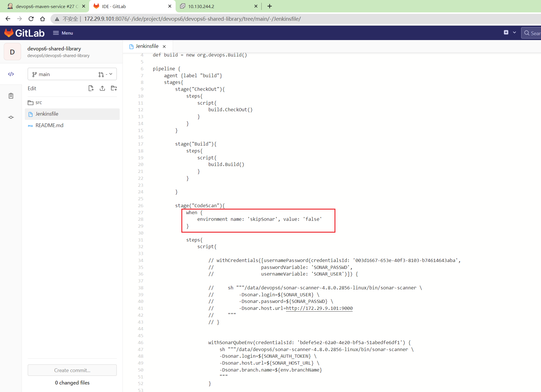Open the Commit activity icon in sidebar
Screen dimensions: 541x392
[x=11, y=117]
